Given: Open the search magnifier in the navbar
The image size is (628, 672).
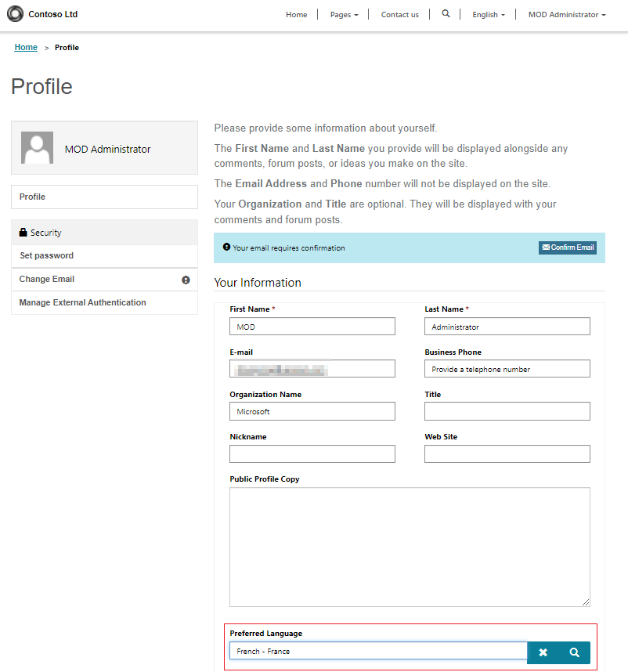Looking at the screenshot, I should [446, 14].
